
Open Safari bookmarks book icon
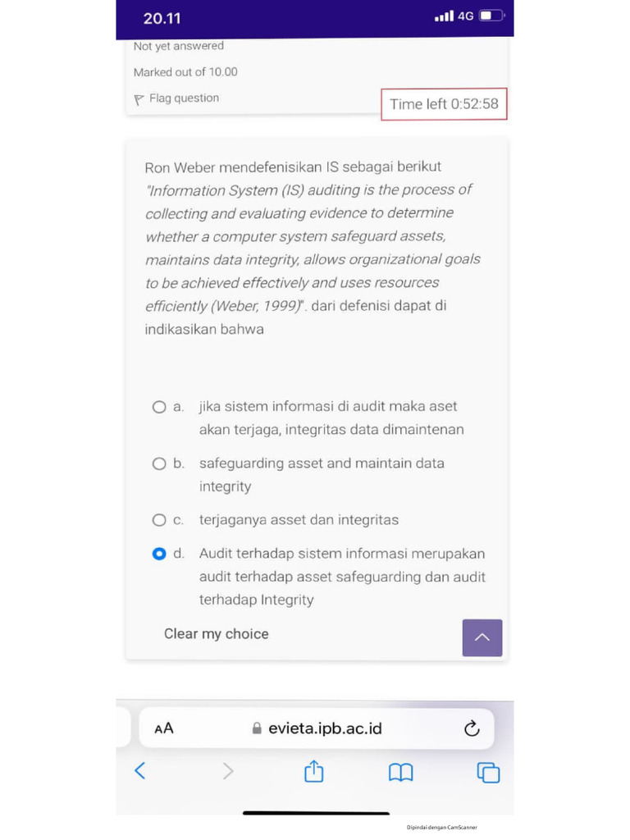pyautogui.click(x=400, y=772)
